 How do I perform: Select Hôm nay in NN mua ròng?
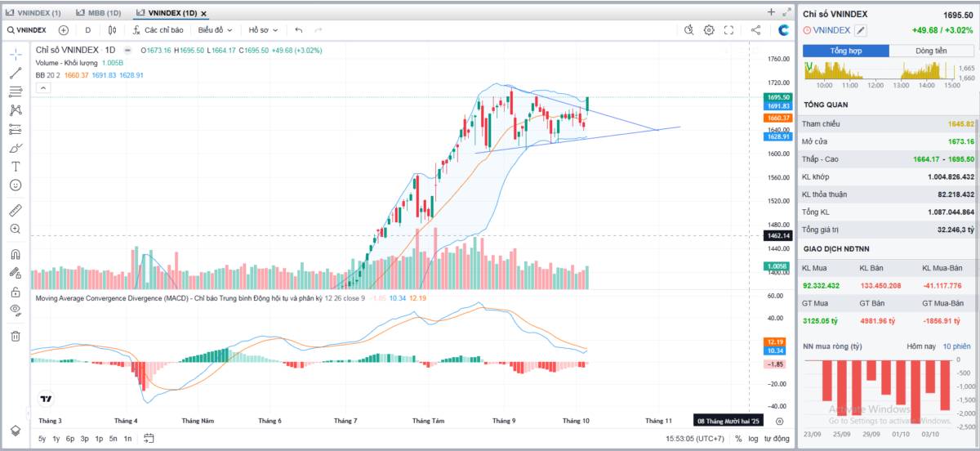click(x=921, y=347)
